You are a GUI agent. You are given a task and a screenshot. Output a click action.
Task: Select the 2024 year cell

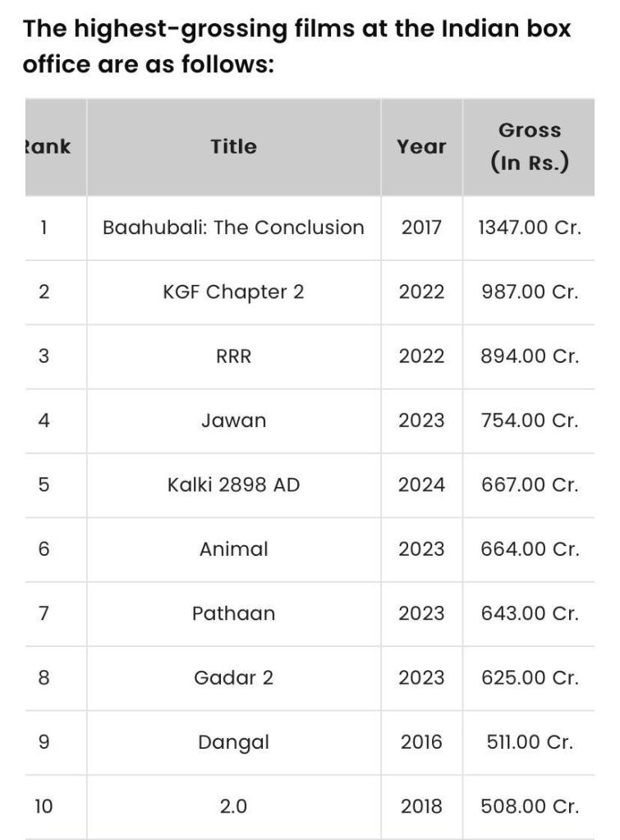click(421, 485)
